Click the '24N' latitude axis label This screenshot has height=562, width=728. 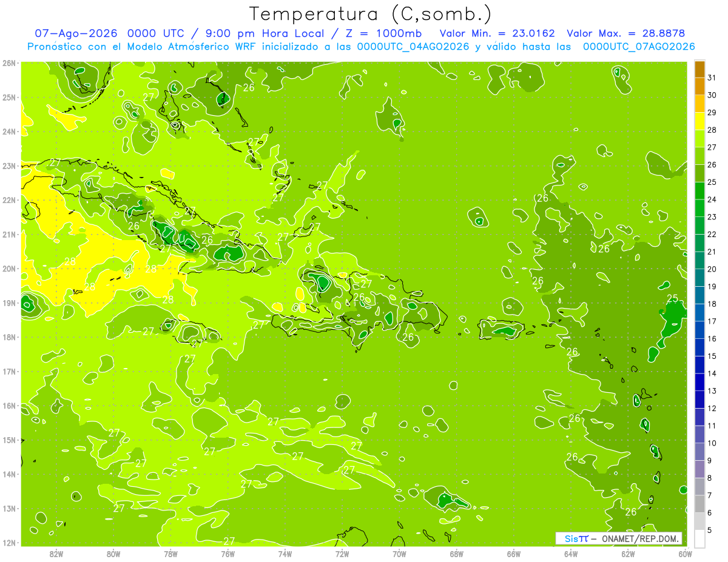click(x=9, y=132)
